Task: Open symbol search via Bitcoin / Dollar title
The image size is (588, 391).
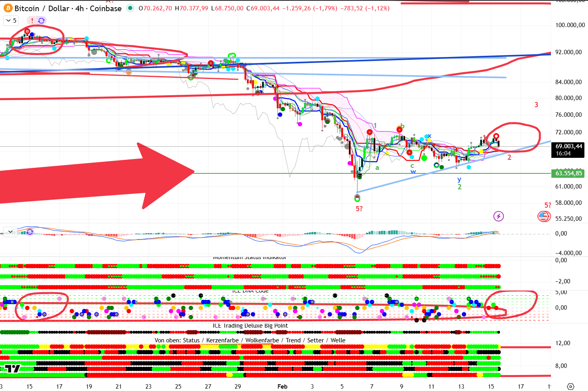Action: pyautogui.click(x=40, y=8)
